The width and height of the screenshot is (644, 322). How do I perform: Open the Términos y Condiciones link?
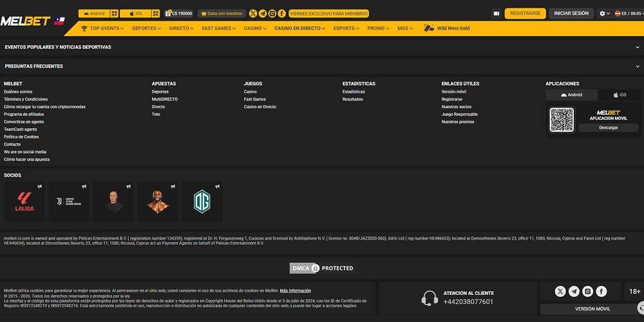26,99
